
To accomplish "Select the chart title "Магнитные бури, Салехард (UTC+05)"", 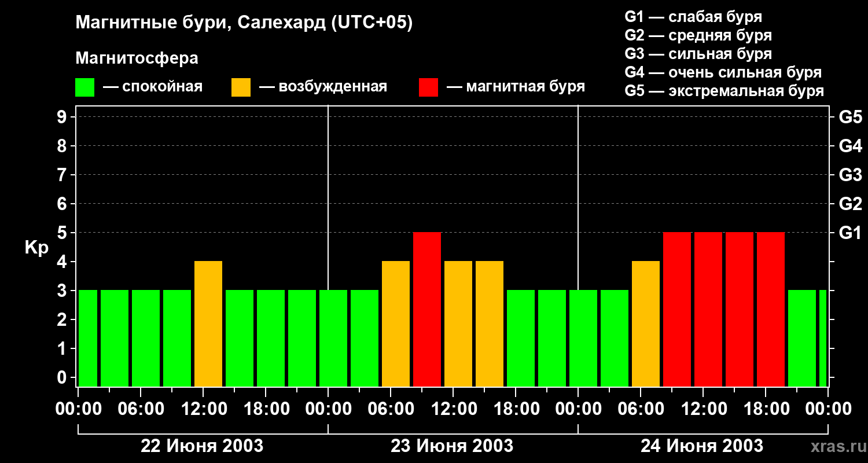I will (x=244, y=23).
